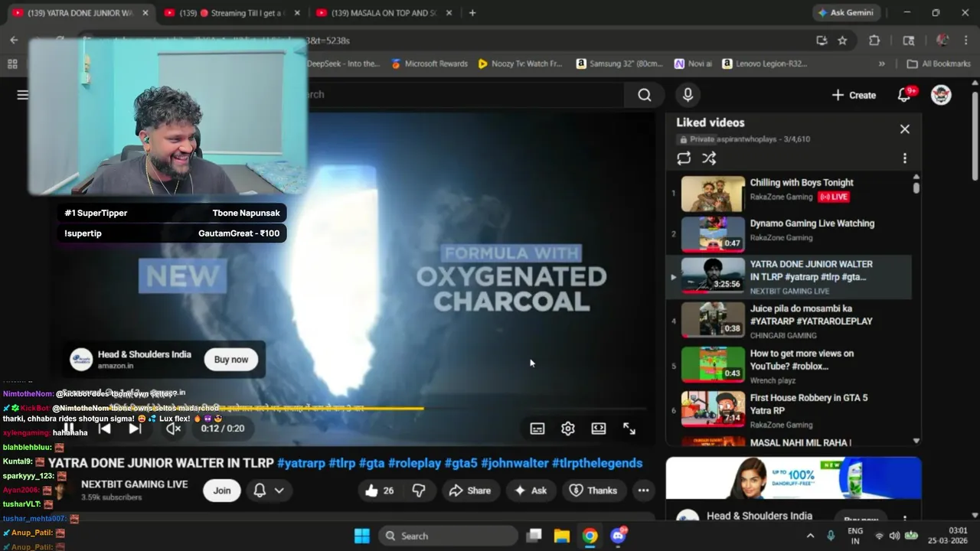Like the video with 26 likes
Image resolution: width=980 pixels, height=551 pixels.
(x=380, y=491)
